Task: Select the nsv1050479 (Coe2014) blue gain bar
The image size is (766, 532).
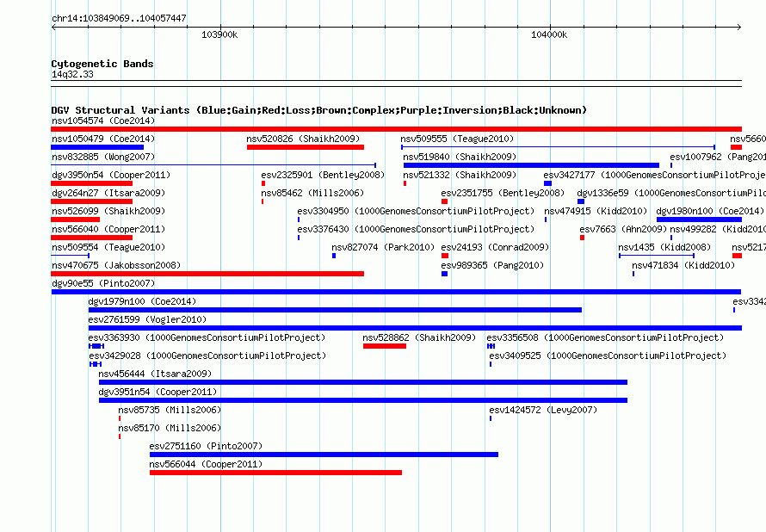Action: tap(97, 147)
